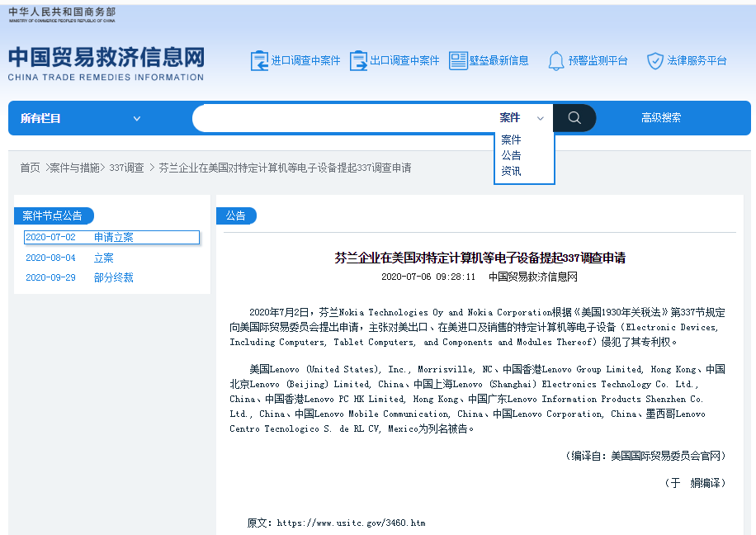Open 高级搜索 advanced search
This screenshot has width=756, height=535.
[x=661, y=118]
